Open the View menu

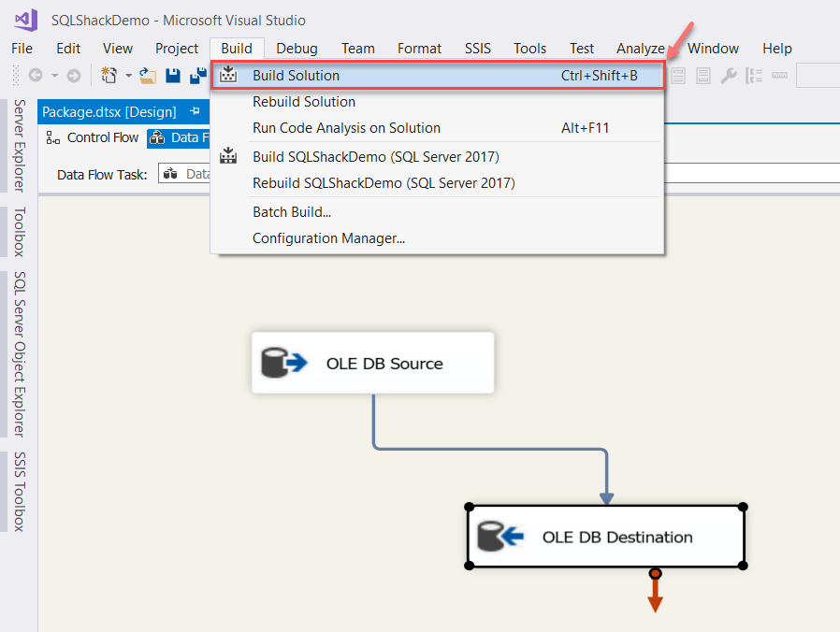point(117,49)
